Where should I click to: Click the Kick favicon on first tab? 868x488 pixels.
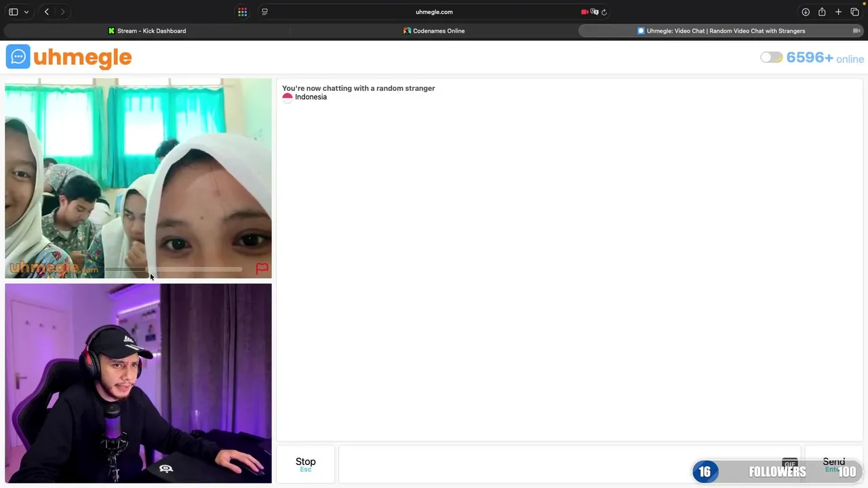pos(112,30)
